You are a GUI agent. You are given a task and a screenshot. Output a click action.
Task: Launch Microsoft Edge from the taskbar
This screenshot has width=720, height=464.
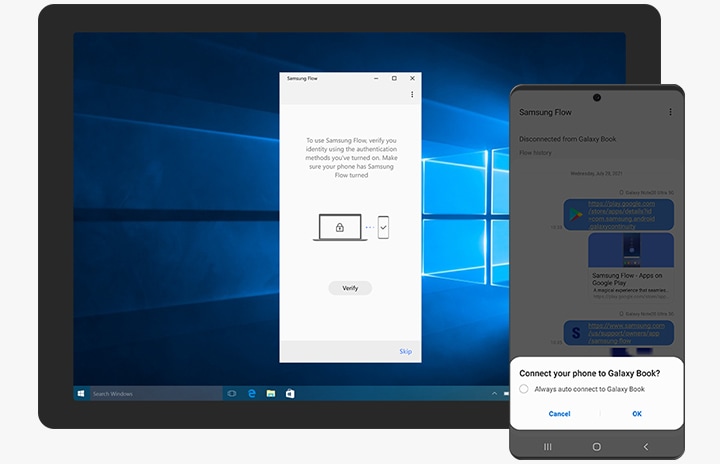pos(252,394)
